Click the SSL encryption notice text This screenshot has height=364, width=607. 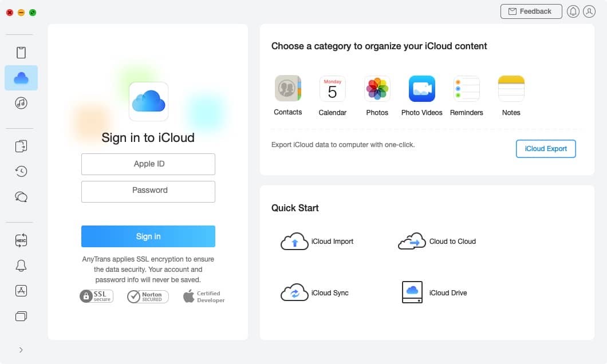click(148, 269)
